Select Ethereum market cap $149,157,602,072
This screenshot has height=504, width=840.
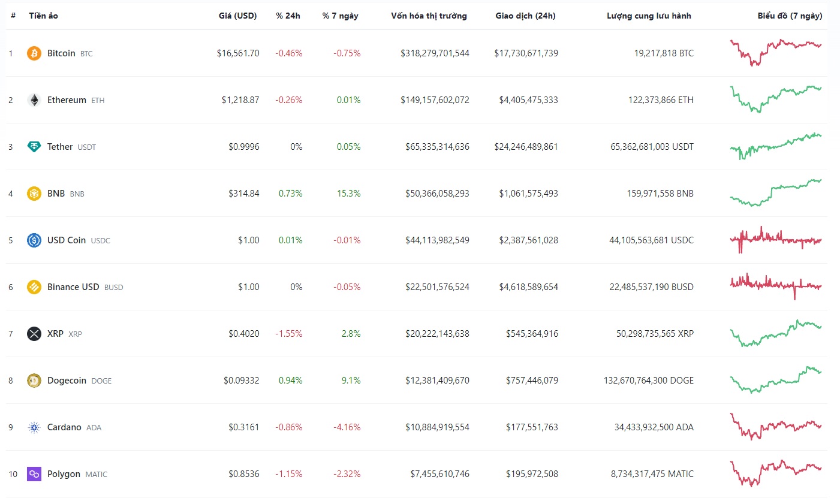(435, 100)
